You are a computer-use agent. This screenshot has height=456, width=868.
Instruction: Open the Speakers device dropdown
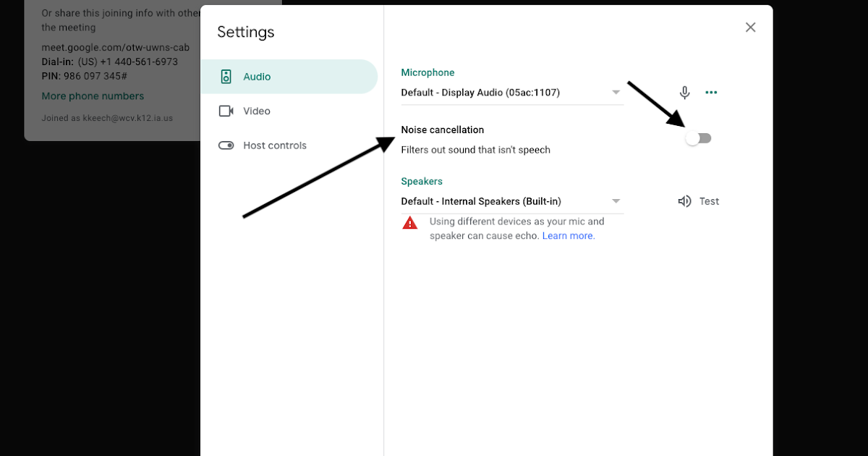click(616, 200)
